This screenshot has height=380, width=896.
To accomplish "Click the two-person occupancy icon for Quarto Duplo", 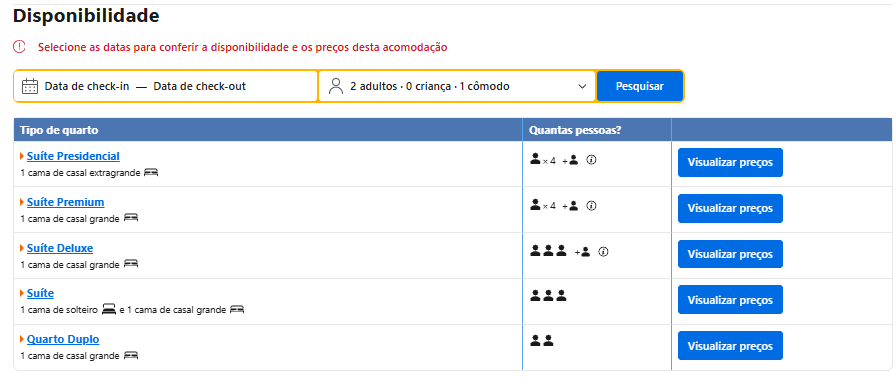I will tap(542, 341).
